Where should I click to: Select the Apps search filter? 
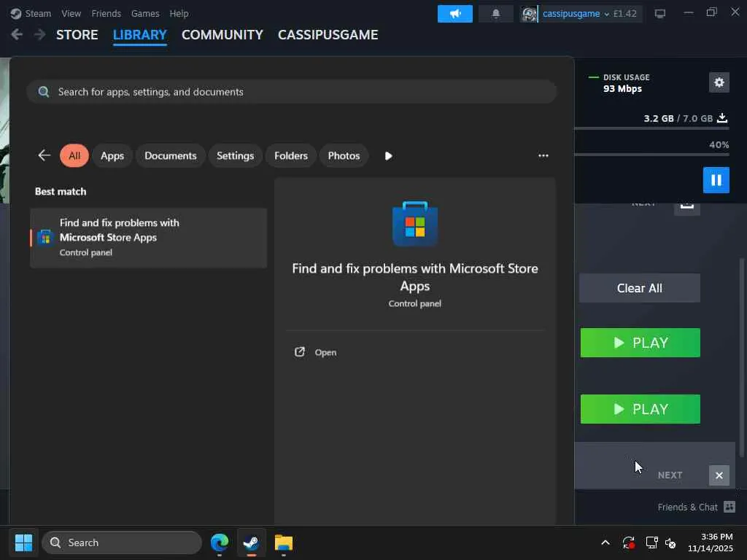pos(112,156)
